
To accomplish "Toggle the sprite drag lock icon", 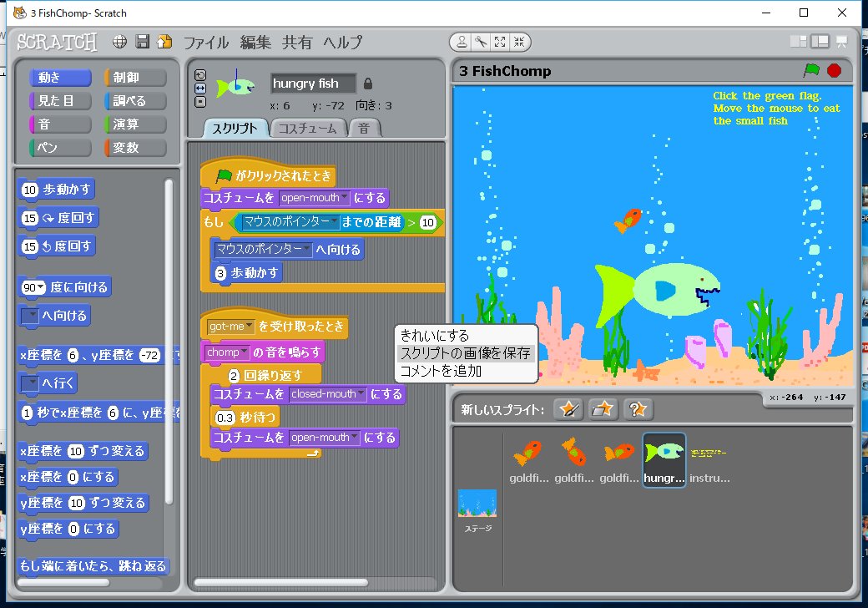I will (x=368, y=84).
